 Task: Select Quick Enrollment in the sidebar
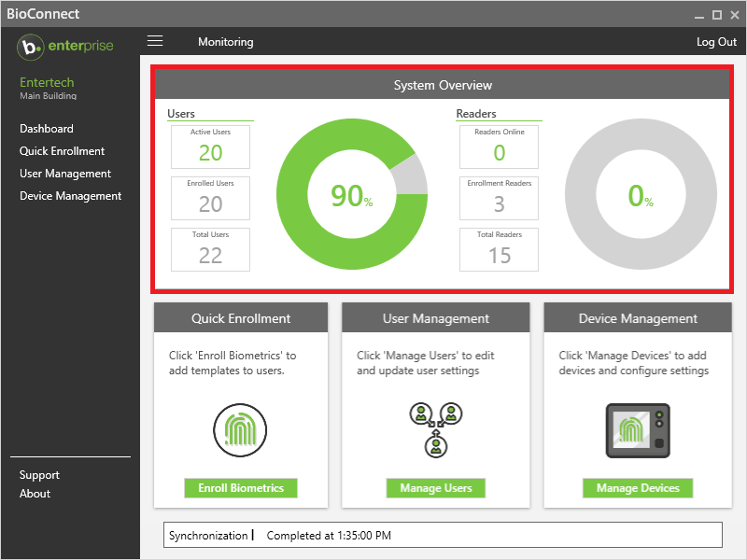[62, 150]
